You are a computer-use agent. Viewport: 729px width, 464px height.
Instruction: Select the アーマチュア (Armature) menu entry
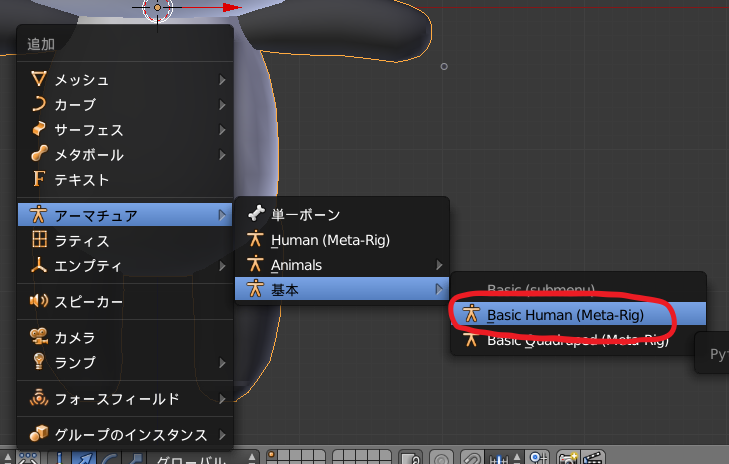click(x=125, y=215)
